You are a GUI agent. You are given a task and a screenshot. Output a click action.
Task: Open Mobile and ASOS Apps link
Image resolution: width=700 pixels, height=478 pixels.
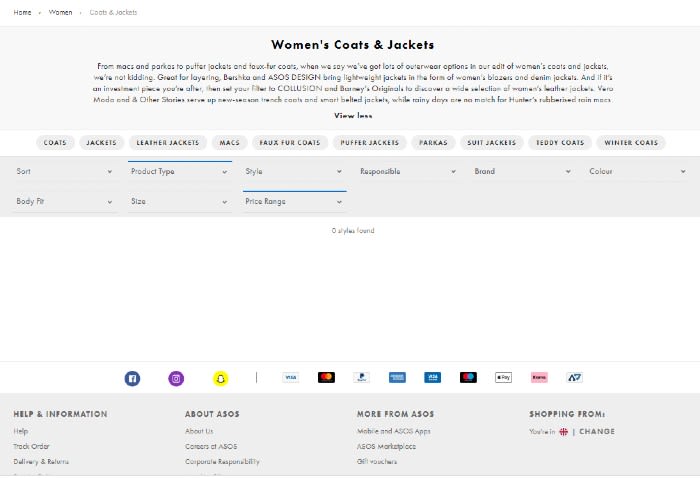(394, 431)
